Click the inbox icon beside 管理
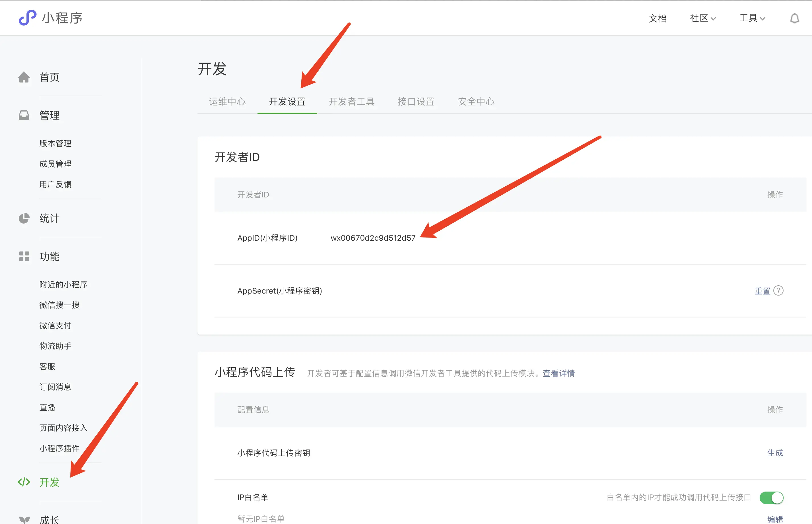This screenshot has width=812, height=524. [x=24, y=115]
